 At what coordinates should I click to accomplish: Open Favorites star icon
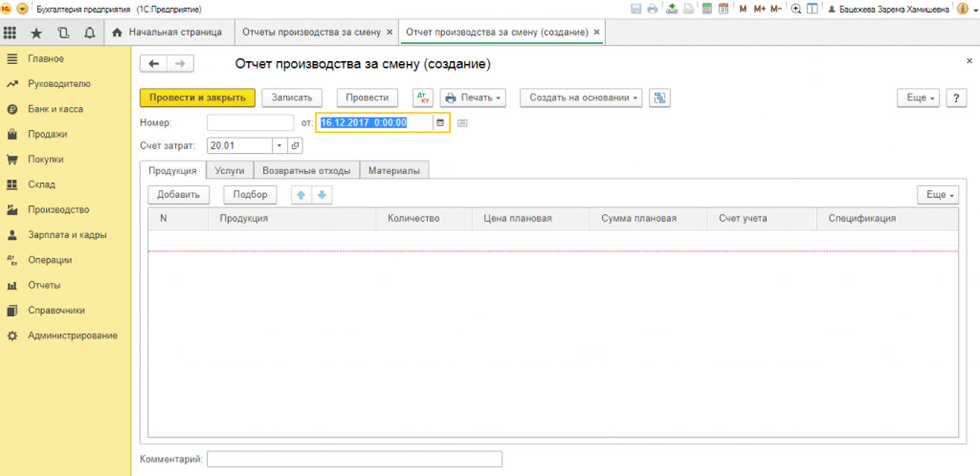tap(36, 32)
